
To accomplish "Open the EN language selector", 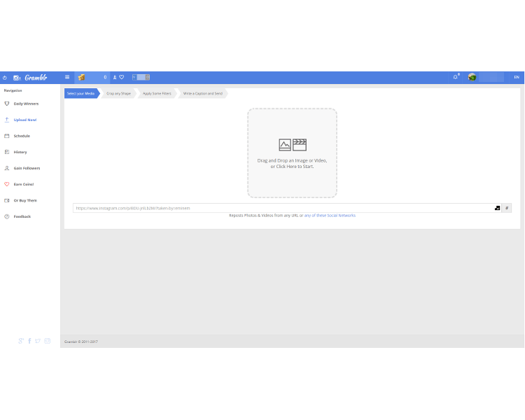I will click(517, 78).
